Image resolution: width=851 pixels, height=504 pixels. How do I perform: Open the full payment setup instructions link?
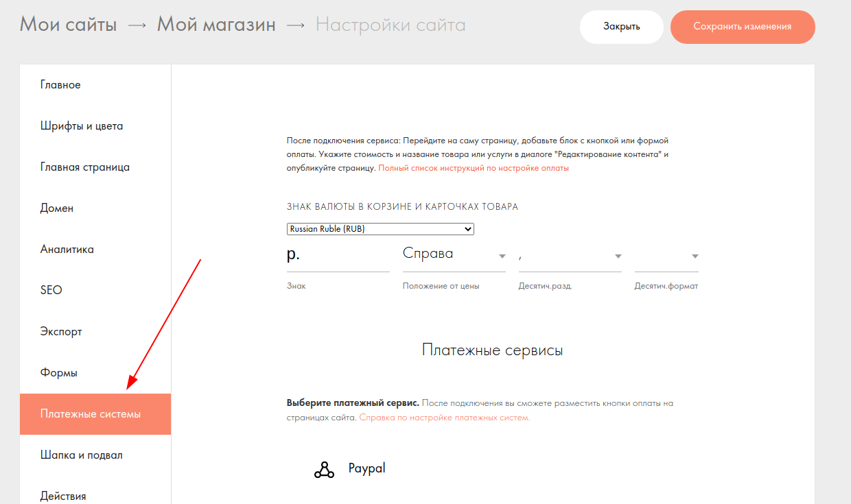(x=474, y=168)
